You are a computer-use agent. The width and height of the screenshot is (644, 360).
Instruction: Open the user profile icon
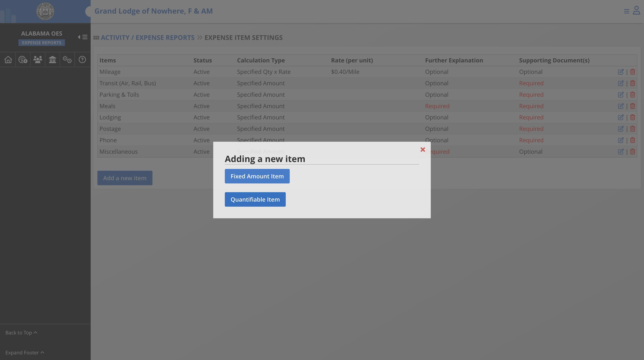point(637,11)
